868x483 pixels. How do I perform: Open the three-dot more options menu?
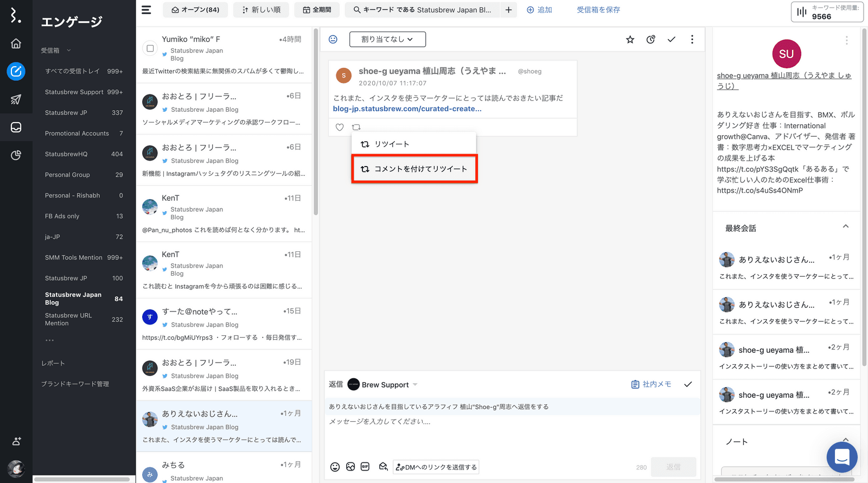coord(692,40)
